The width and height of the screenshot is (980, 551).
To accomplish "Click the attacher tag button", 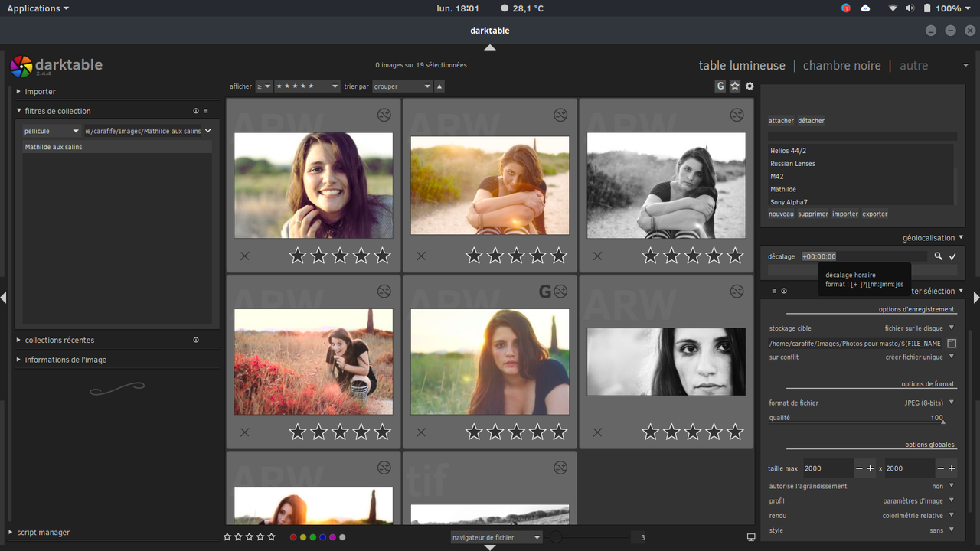I will click(x=781, y=121).
